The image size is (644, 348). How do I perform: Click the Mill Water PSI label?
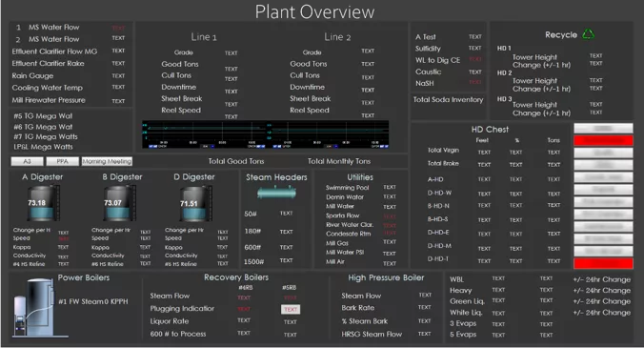click(345, 253)
